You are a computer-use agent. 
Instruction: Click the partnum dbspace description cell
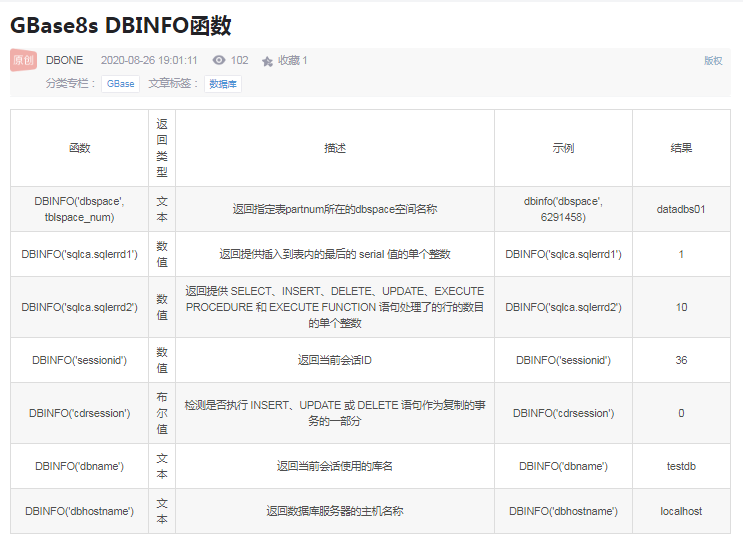tap(335, 209)
